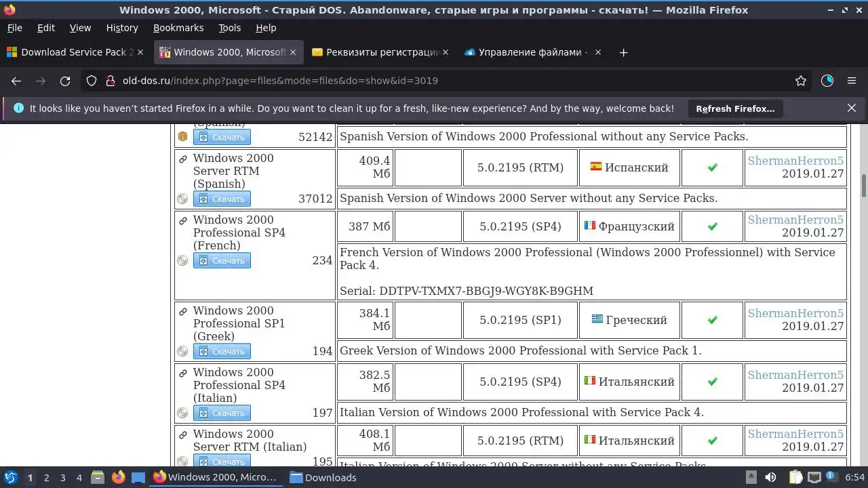Screen dimensions: 868x488
Task: Open ShermanHerron5 profile in the Greek row
Action: pyautogui.click(x=795, y=313)
